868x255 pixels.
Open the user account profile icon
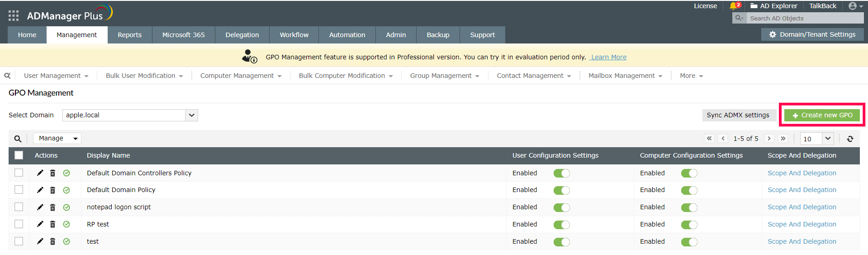pyautogui.click(x=853, y=6)
